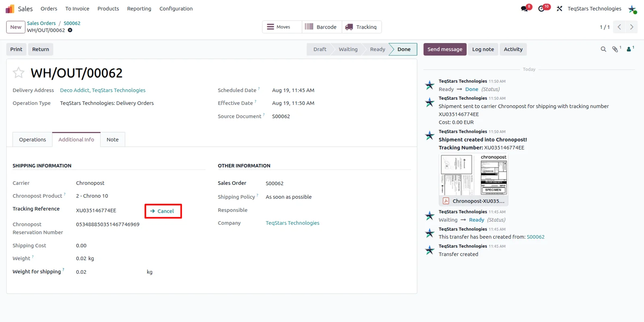Click the Ready status stage
644x322 pixels.
tap(378, 49)
